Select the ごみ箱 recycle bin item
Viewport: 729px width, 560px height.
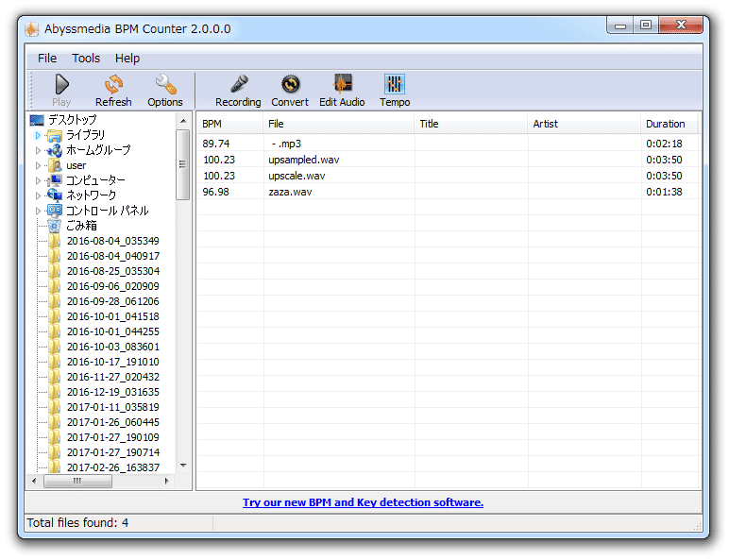pos(81,226)
